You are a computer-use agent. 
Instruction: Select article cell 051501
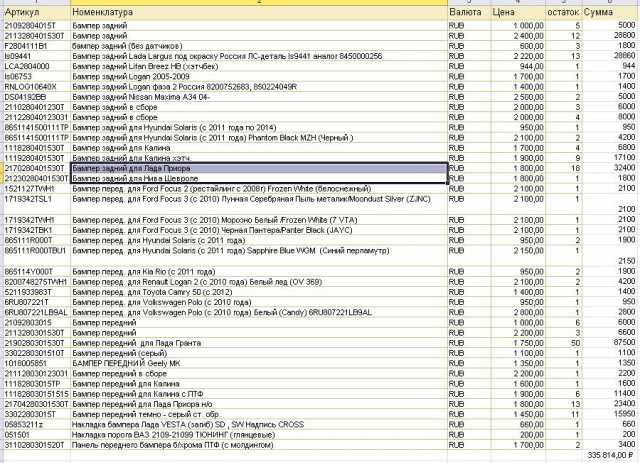click(36, 435)
